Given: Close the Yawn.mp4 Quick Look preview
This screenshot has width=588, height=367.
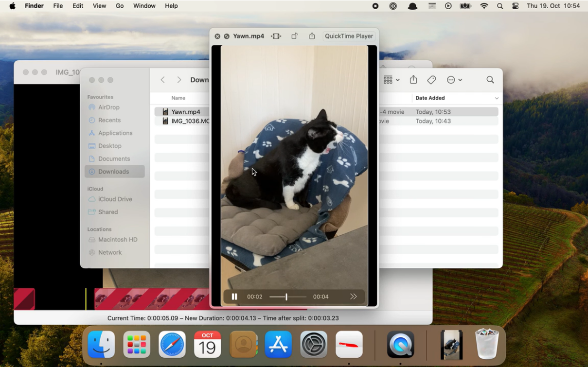Looking at the screenshot, I should (x=217, y=36).
